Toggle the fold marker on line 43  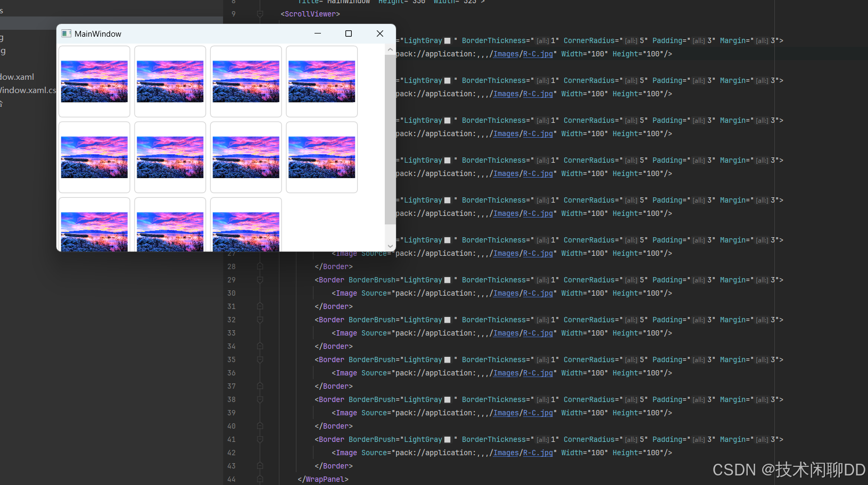point(260,466)
